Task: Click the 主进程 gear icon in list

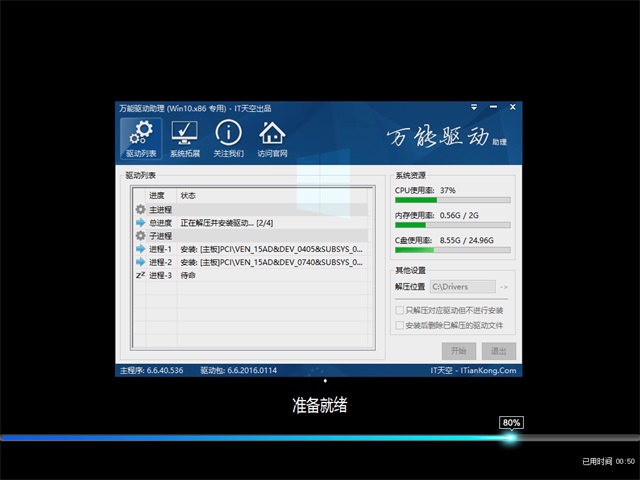Action: coord(140,210)
